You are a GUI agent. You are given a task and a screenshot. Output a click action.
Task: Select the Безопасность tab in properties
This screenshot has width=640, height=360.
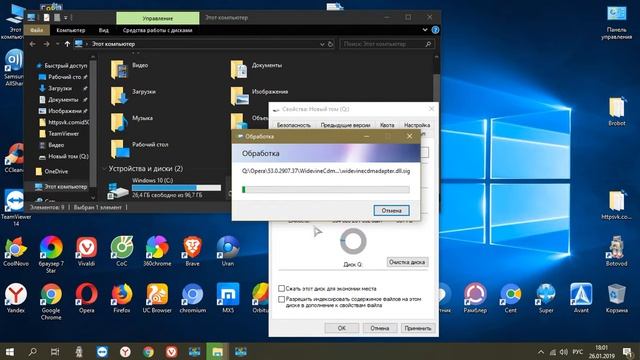pyautogui.click(x=293, y=125)
